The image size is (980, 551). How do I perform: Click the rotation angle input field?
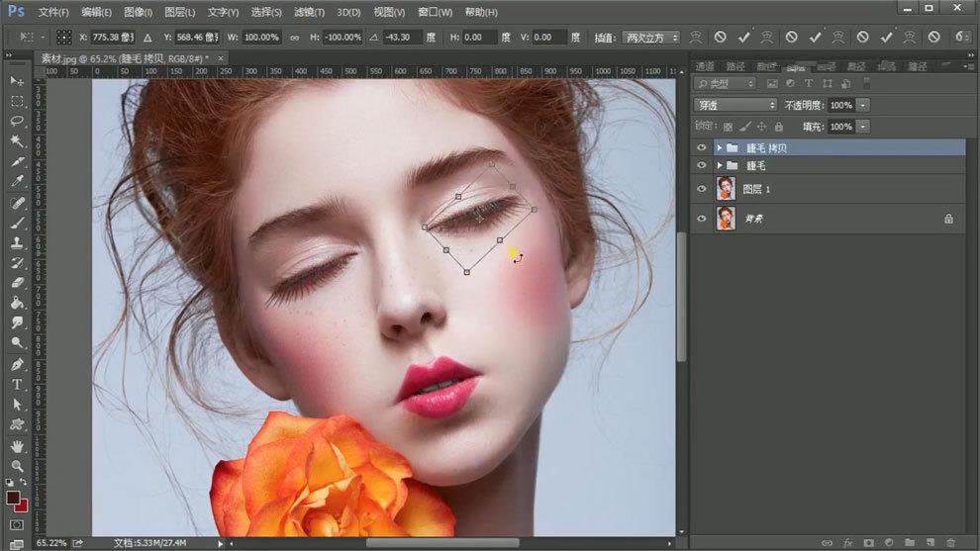coord(402,38)
